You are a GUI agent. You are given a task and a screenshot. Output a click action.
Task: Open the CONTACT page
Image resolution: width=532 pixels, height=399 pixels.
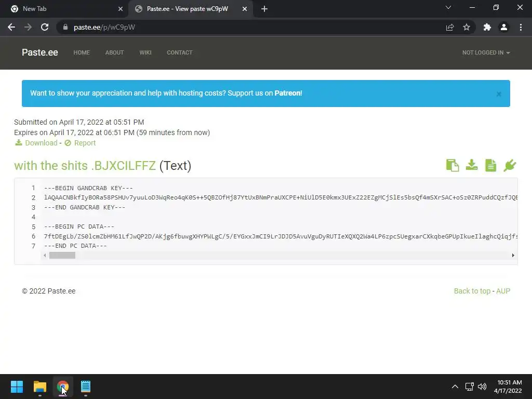[x=179, y=52]
